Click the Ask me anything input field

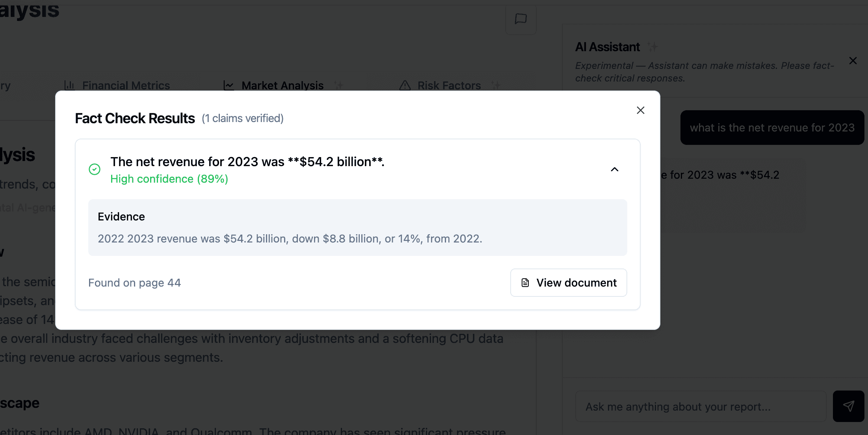pos(701,406)
